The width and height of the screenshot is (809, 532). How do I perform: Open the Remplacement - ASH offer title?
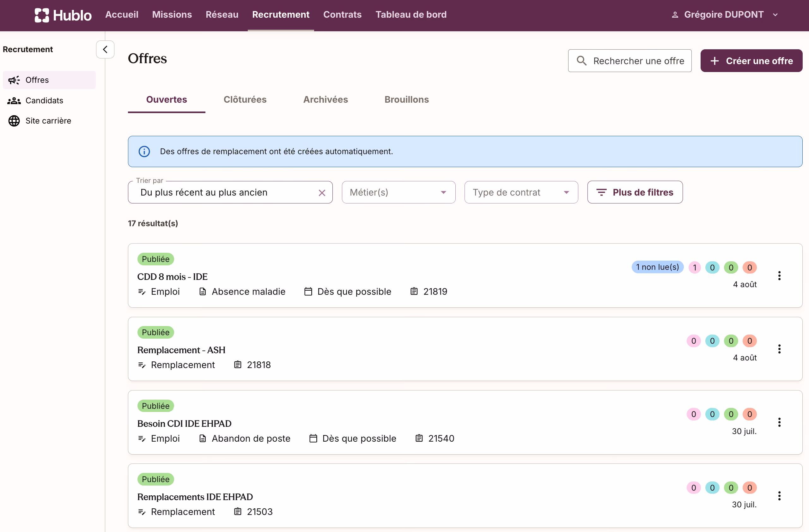click(181, 350)
